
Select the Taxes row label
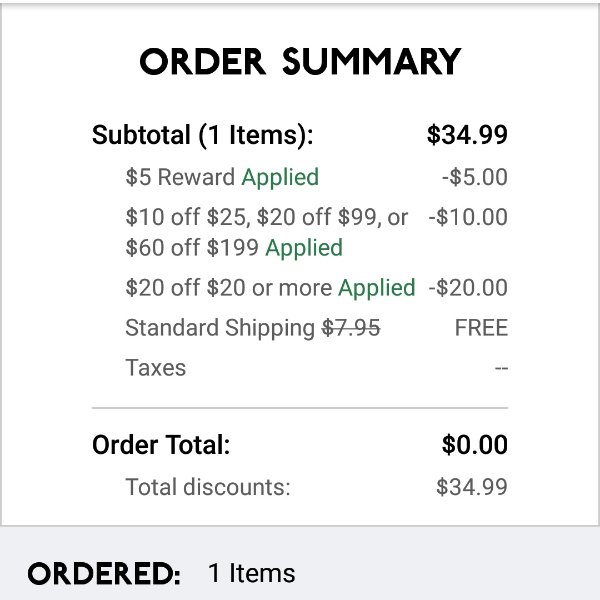click(156, 368)
